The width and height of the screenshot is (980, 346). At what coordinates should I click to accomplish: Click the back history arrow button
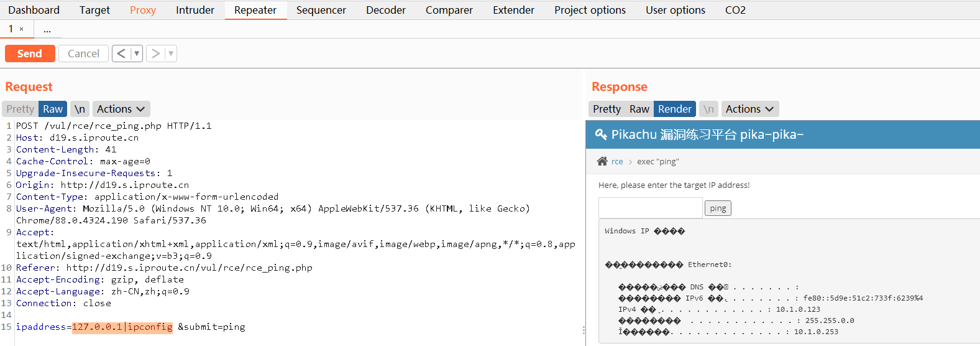pyautogui.click(x=121, y=54)
